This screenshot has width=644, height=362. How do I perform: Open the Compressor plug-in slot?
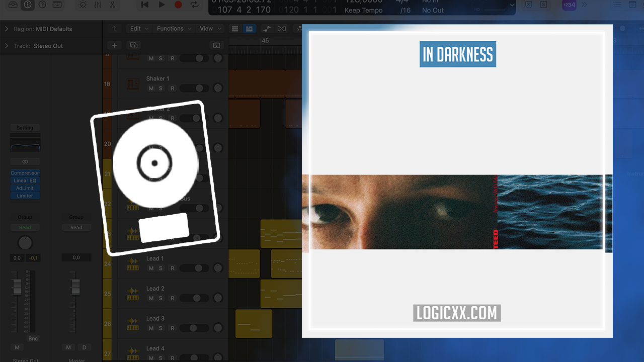tap(25, 173)
